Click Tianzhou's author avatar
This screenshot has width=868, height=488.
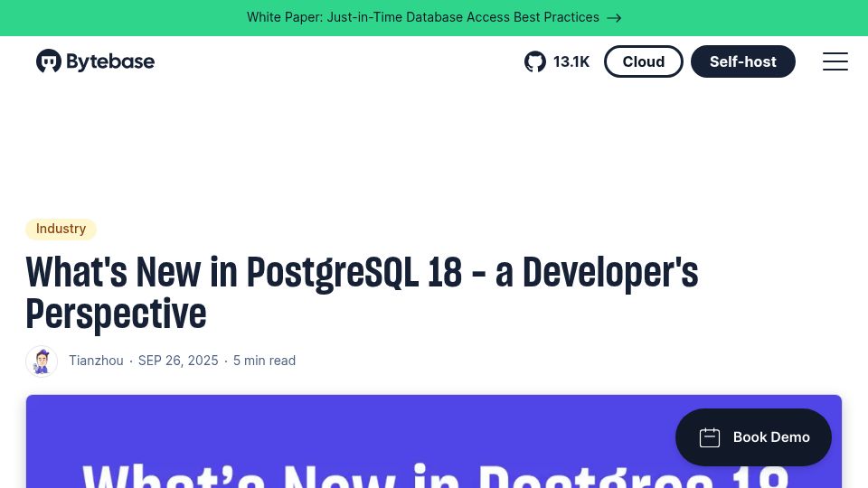click(42, 361)
